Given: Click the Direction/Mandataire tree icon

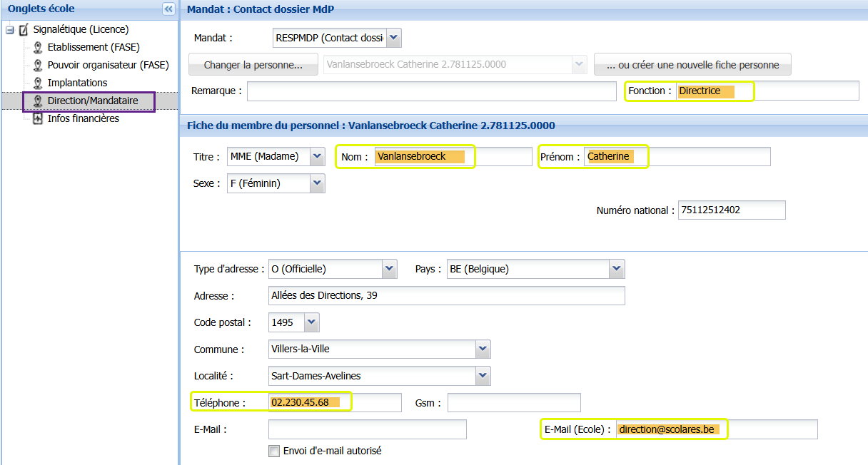Looking at the screenshot, I should (38, 101).
